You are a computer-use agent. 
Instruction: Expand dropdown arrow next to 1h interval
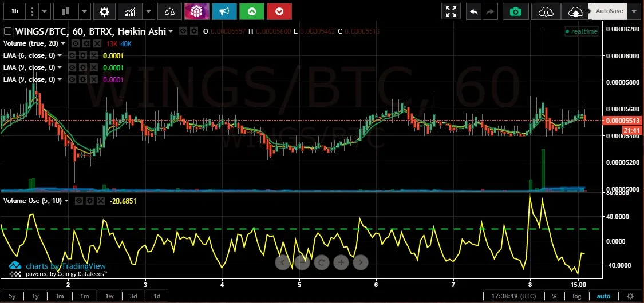44,11
